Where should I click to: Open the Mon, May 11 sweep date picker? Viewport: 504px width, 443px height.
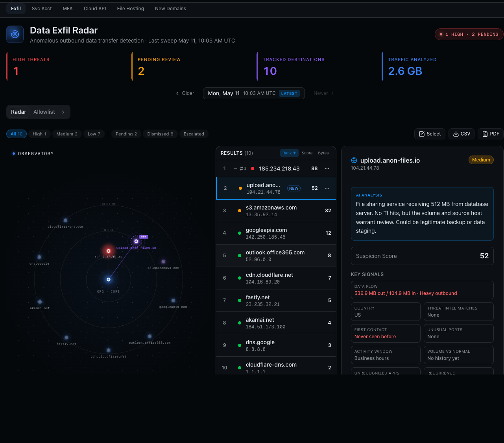[254, 93]
